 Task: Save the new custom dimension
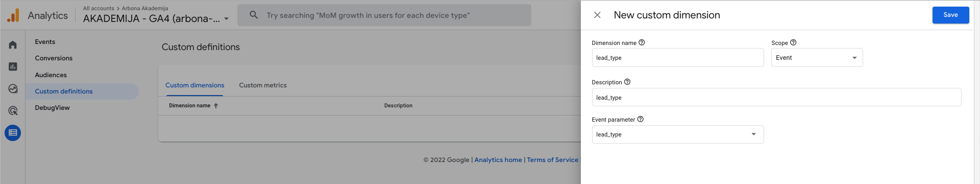[950, 15]
